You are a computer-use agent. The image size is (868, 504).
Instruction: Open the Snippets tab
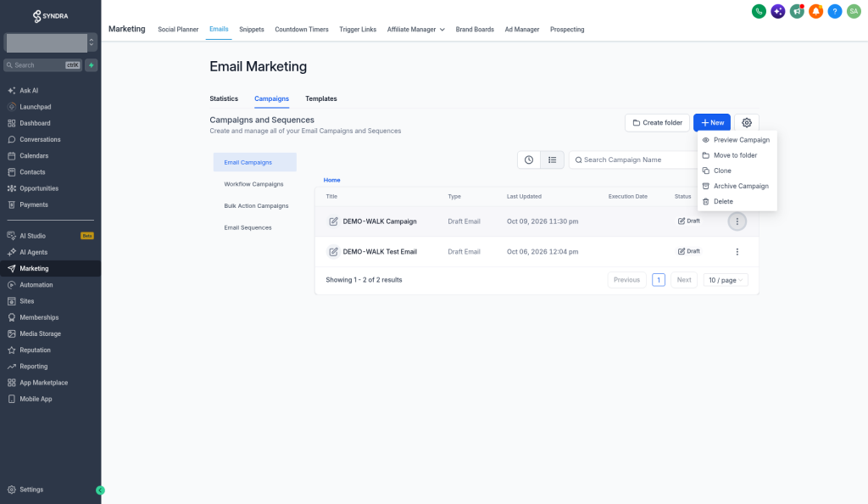[251, 30]
